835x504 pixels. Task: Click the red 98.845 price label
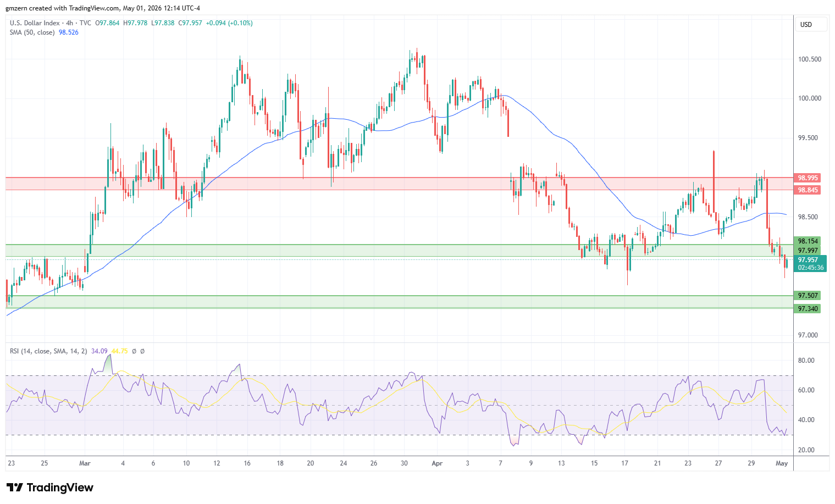(x=808, y=190)
